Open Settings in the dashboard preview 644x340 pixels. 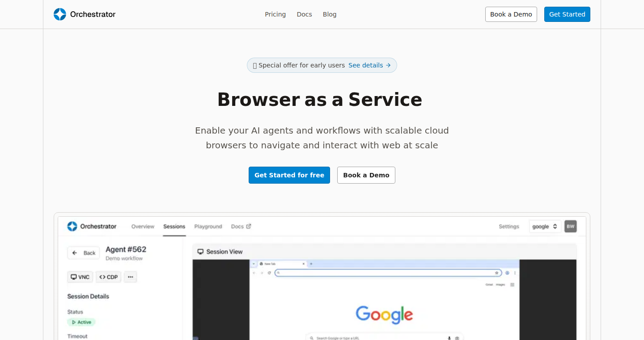pyautogui.click(x=509, y=227)
